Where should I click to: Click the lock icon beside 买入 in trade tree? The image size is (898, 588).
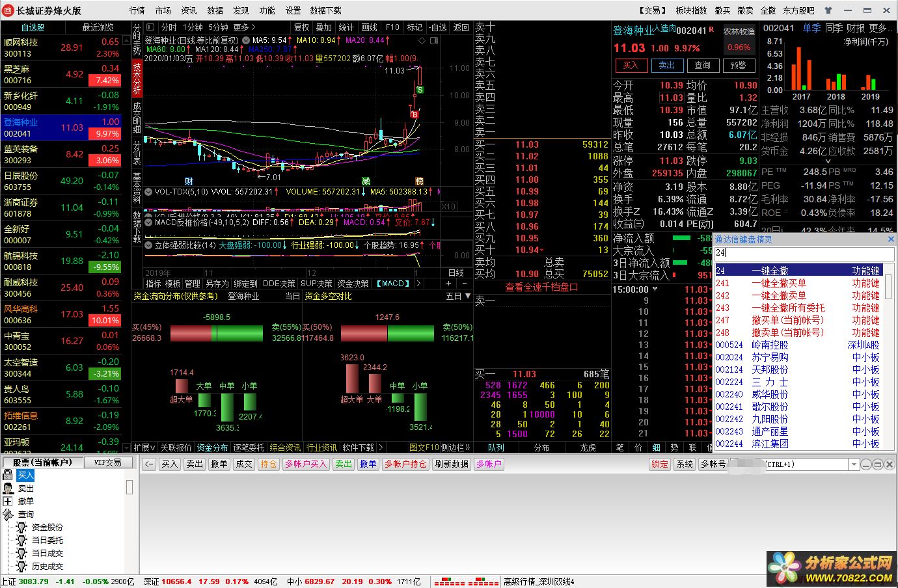[8, 475]
